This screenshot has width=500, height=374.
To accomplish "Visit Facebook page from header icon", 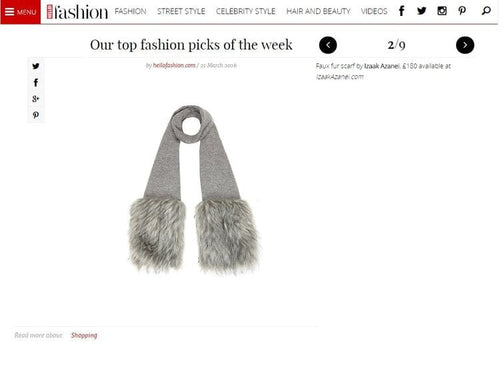I will click(402, 11).
